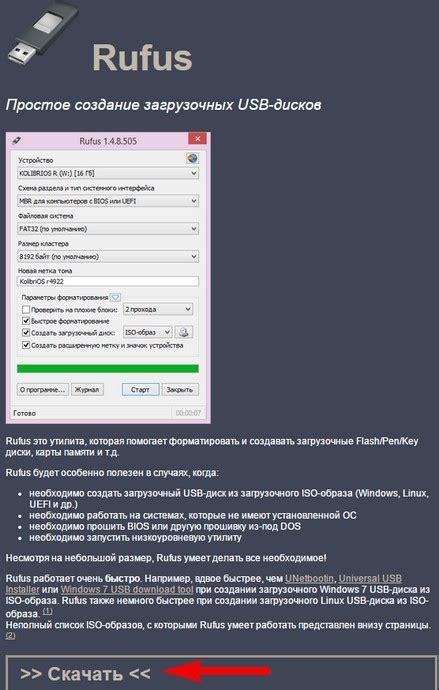This screenshot has width=439, height=690.
Task: Open the Windows 7 USB download tool link
Action: [x=127, y=590]
